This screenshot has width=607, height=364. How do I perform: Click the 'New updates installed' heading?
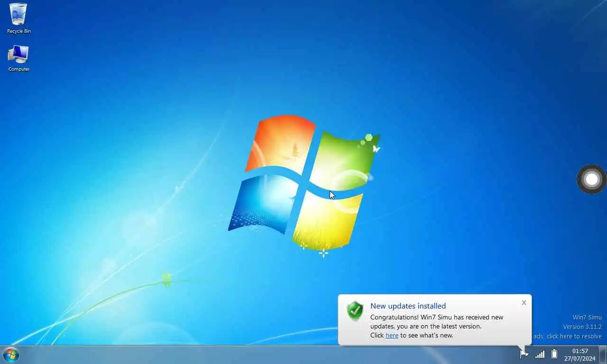tap(408, 306)
